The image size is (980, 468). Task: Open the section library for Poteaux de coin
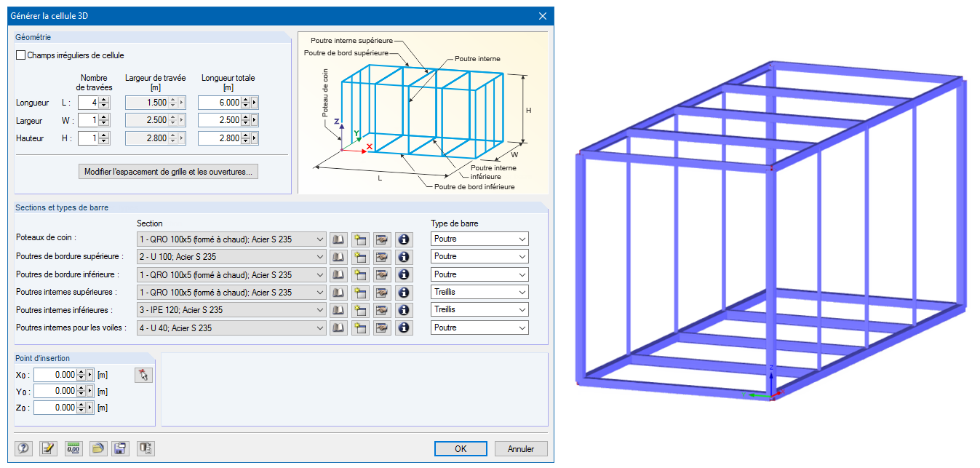[338, 239]
